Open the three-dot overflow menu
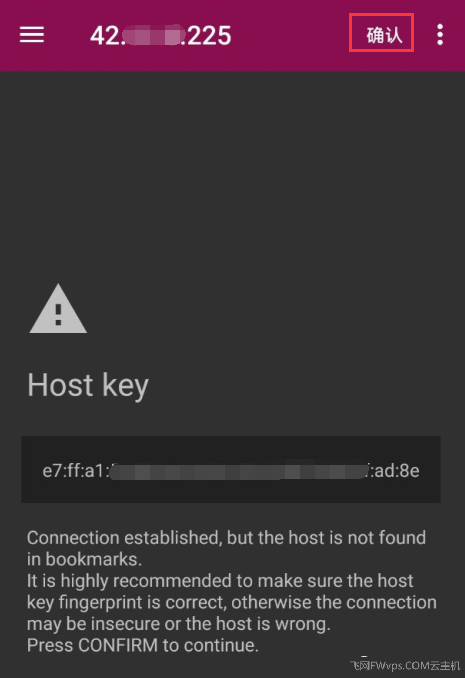Viewport: 465px width, 678px height. pyautogui.click(x=440, y=35)
